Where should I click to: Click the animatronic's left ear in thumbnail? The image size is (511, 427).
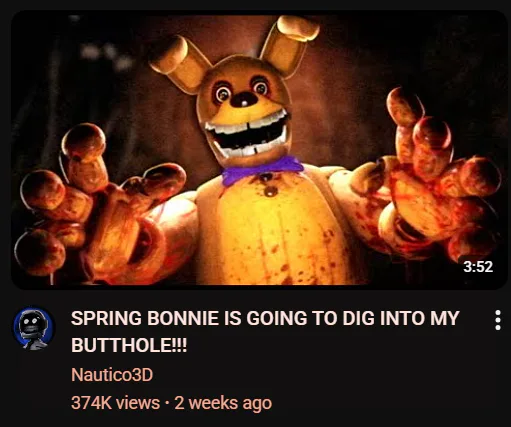[x=181, y=64]
